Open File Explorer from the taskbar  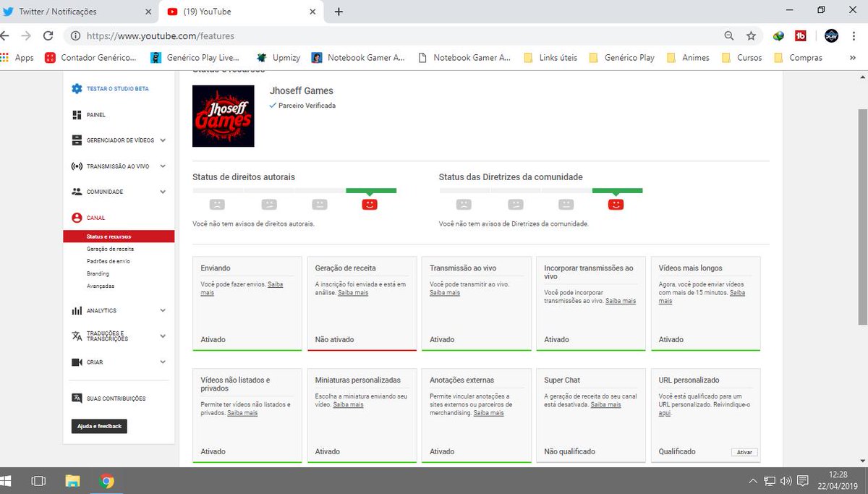click(x=72, y=481)
